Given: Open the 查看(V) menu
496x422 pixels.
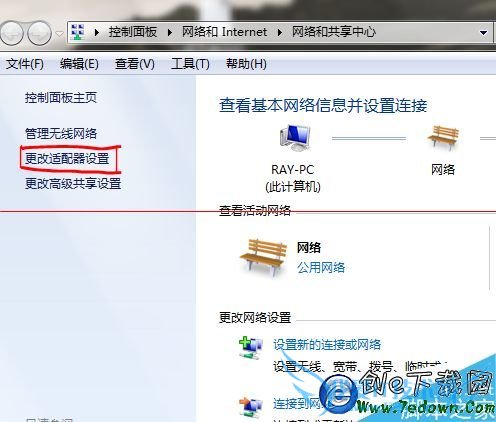Looking at the screenshot, I should pyautogui.click(x=135, y=63).
